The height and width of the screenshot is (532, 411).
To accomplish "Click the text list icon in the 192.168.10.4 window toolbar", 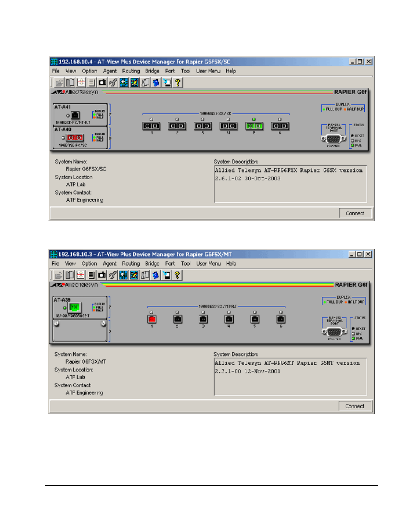I will 91,82.
